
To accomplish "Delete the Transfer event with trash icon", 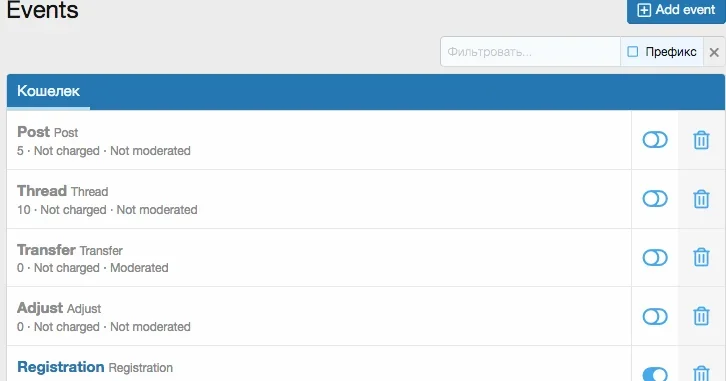I will click(701, 257).
